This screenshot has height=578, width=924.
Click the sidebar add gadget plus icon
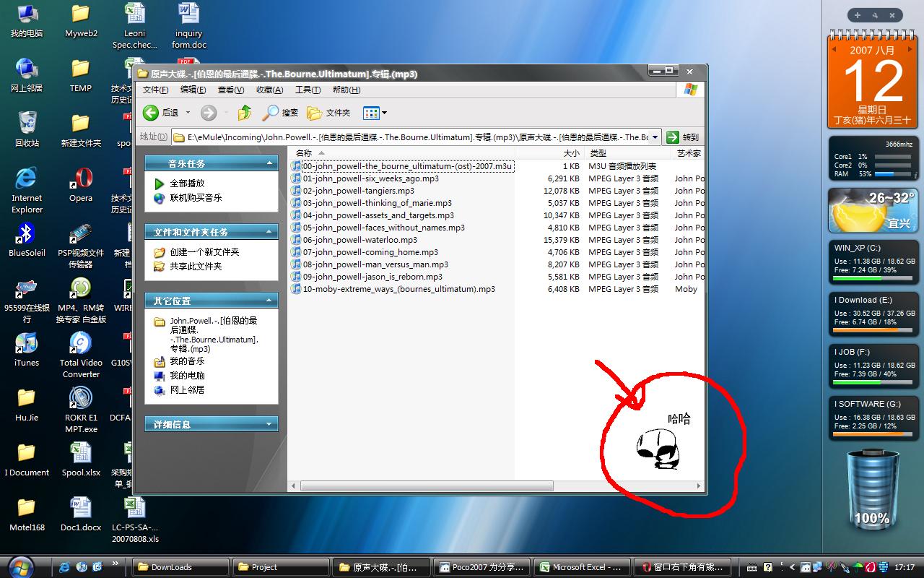pos(858,14)
